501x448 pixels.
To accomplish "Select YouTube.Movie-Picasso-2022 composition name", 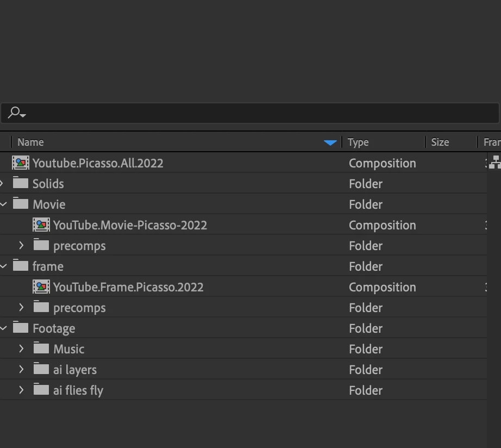I will point(130,225).
